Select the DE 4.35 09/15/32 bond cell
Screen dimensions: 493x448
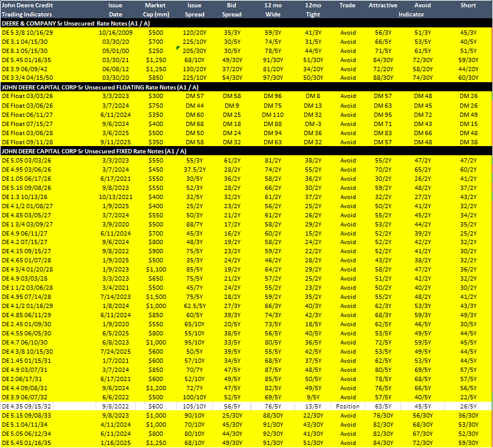click(27, 406)
